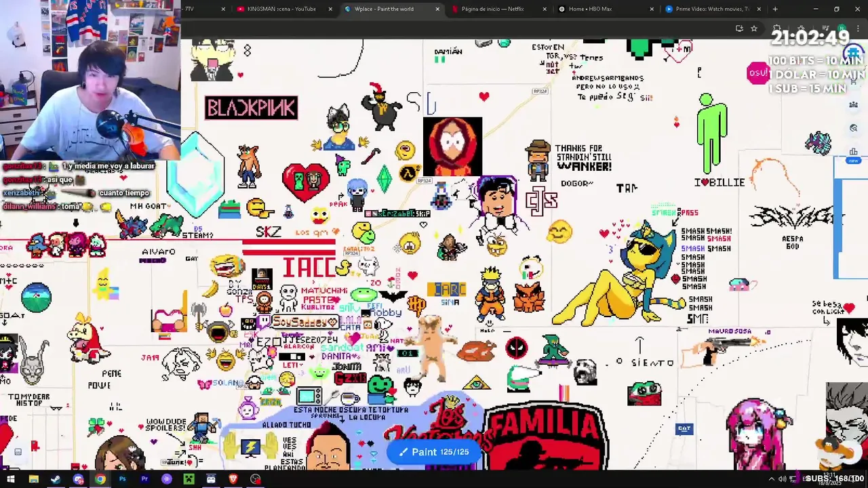Screen dimensions: 868x488
Task: Click the Paint 125/125 button
Action: click(434, 451)
